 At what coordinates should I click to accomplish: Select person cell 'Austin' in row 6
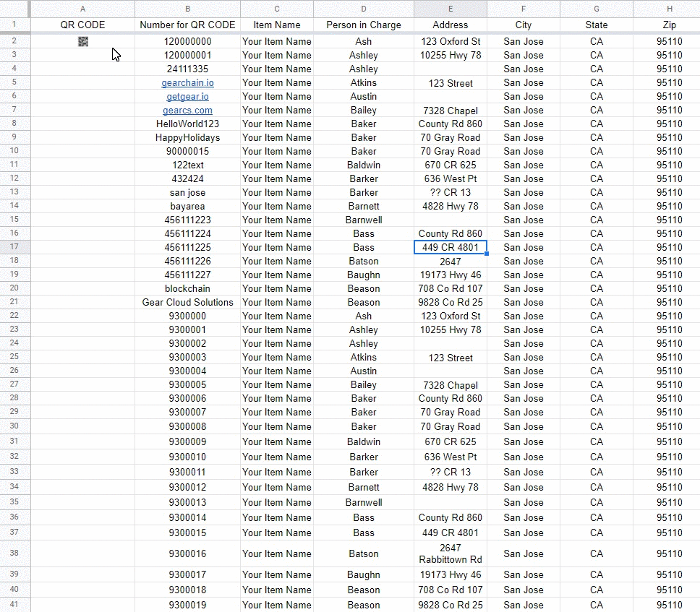pyautogui.click(x=364, y=97)
